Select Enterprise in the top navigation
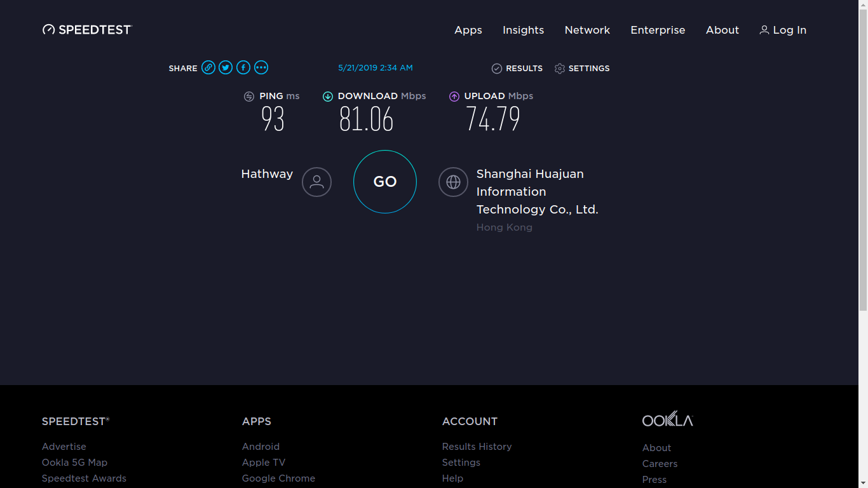The width and height of the screenshot is (868, 488). coord(658,30)
